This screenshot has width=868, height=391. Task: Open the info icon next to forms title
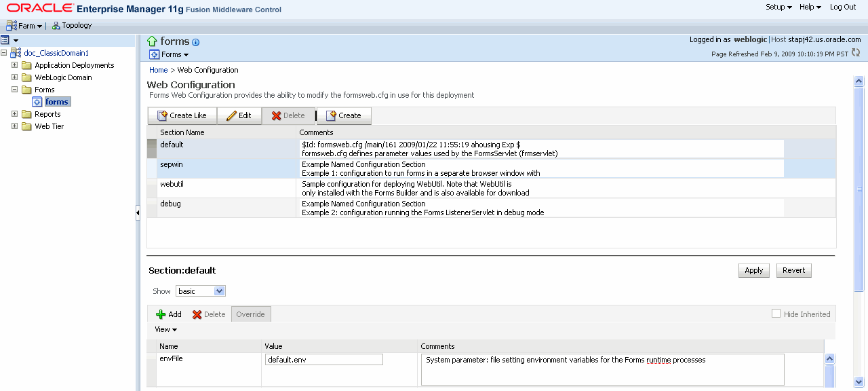[x=195, y=42]
